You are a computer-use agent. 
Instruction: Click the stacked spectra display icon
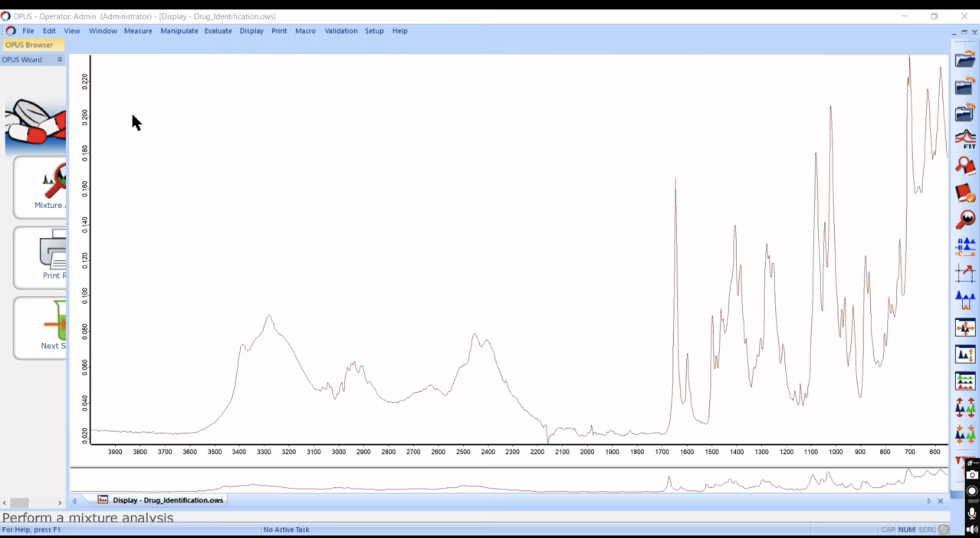(965, 381)
